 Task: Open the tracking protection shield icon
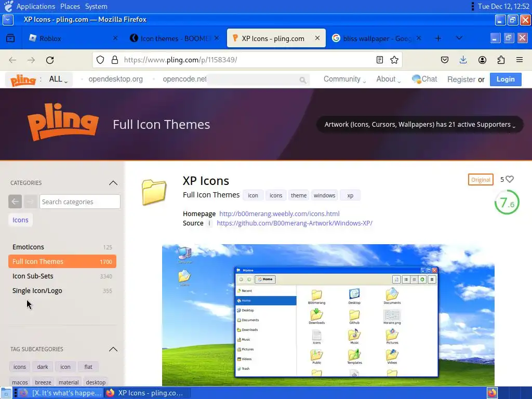coord(100,60)
